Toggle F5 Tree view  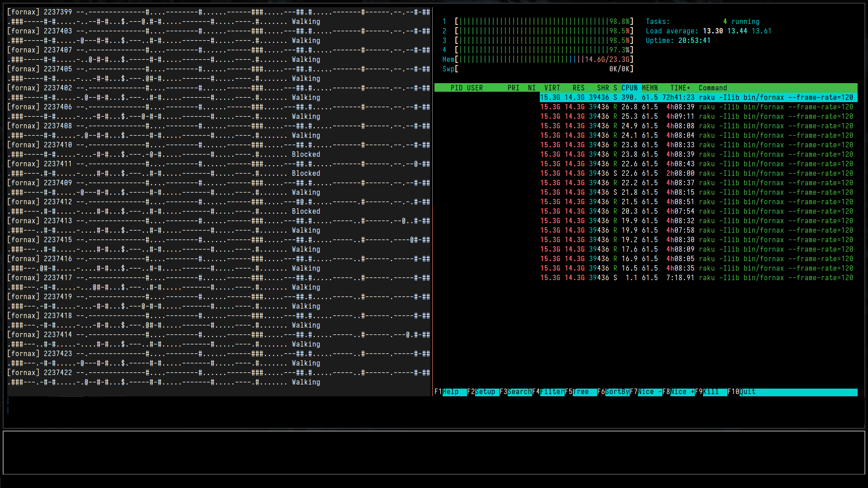tap(580, 392)
